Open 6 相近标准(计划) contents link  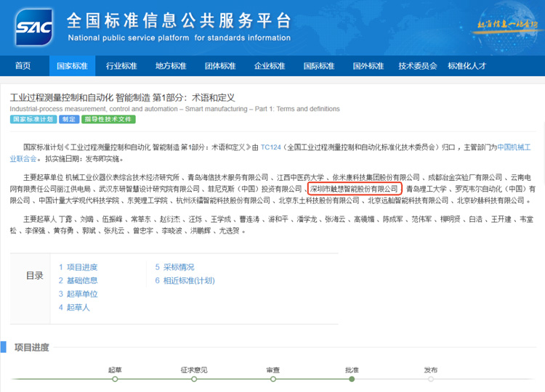click(185, 280)
